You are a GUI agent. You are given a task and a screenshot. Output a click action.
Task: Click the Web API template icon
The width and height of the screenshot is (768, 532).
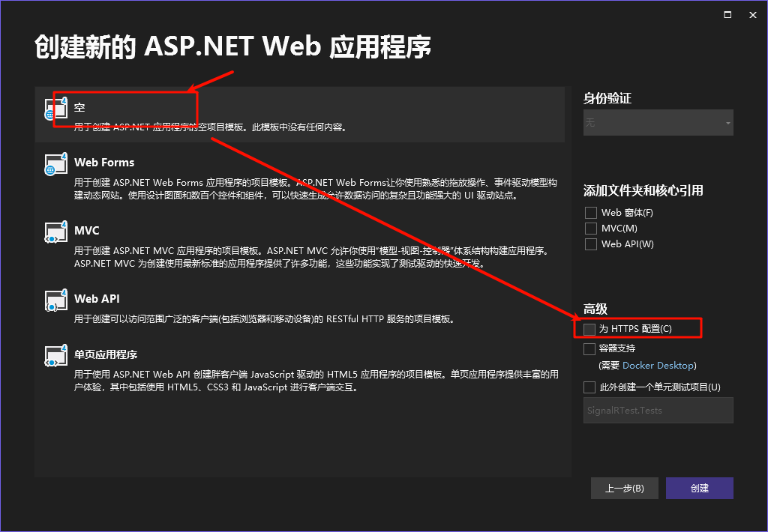56,300
